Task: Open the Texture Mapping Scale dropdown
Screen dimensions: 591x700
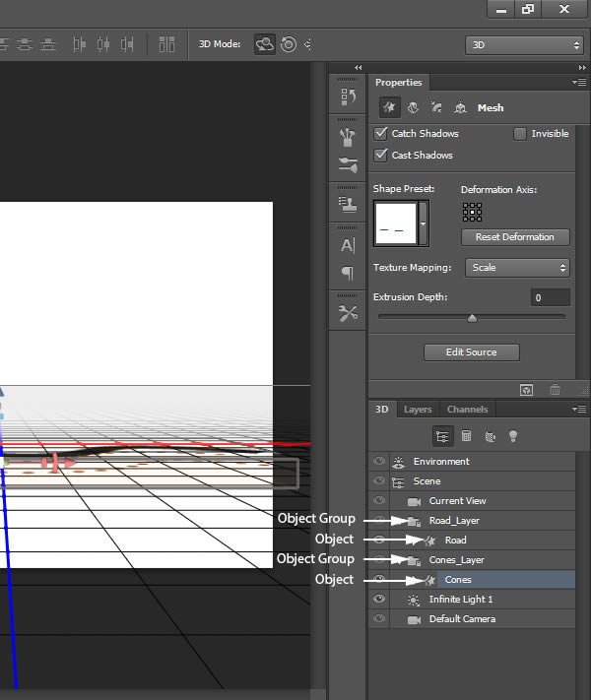Action: point(517,268)
